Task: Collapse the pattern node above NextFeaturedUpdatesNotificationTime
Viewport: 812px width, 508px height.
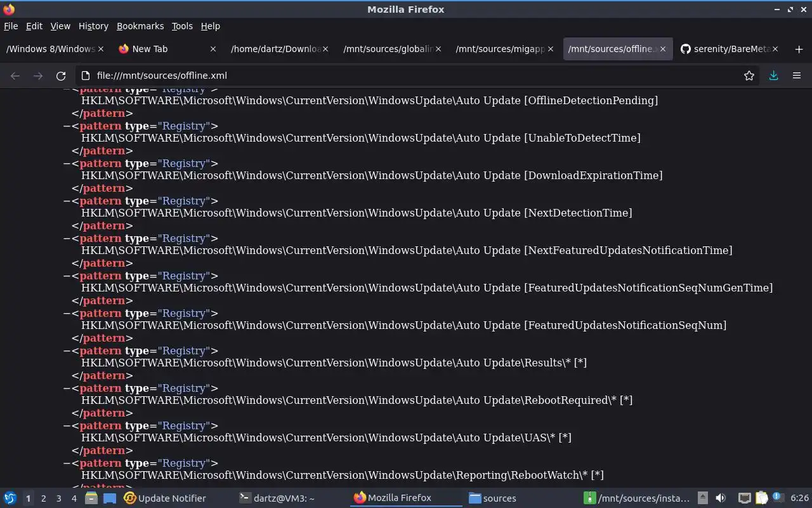Action: 66,238
